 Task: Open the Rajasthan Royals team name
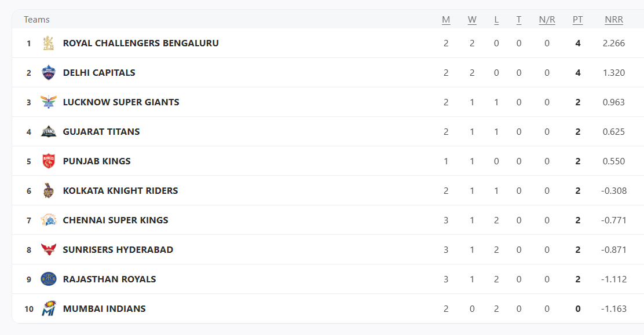(109, 279)
